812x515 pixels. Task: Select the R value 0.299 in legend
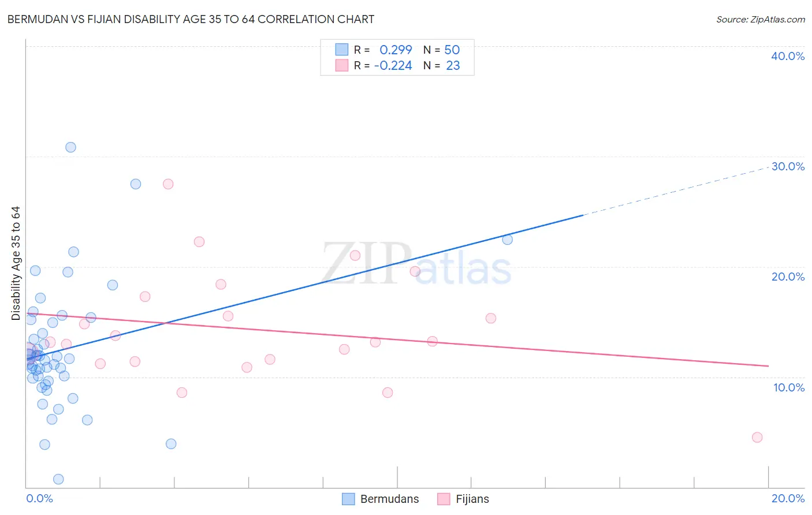(x=396, y=50)
